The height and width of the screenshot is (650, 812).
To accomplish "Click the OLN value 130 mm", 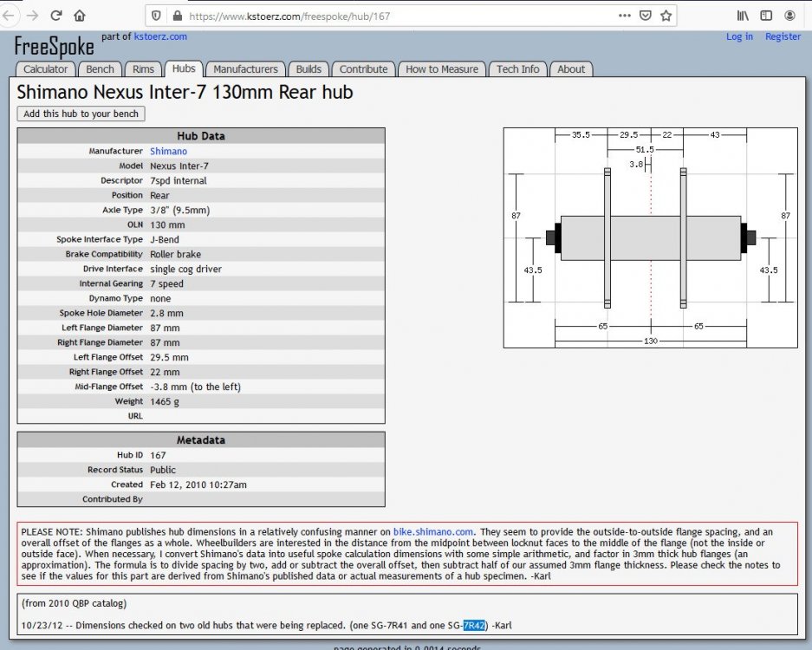I will 167,224.
